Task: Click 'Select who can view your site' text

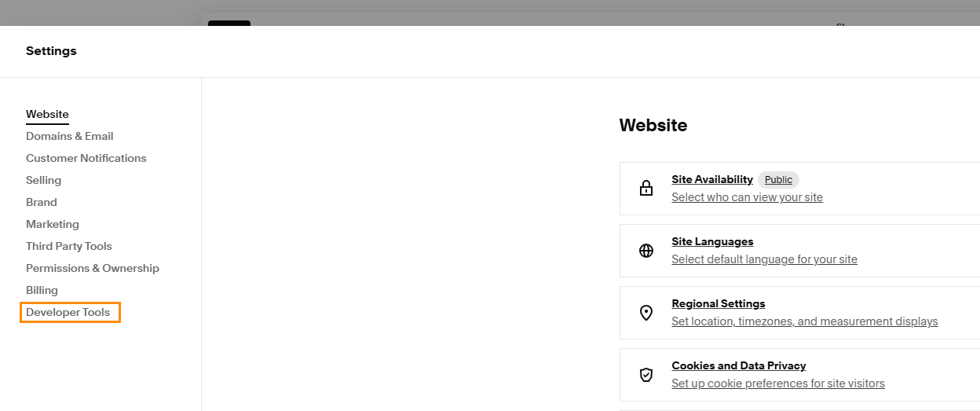Action: pos(747,197)
